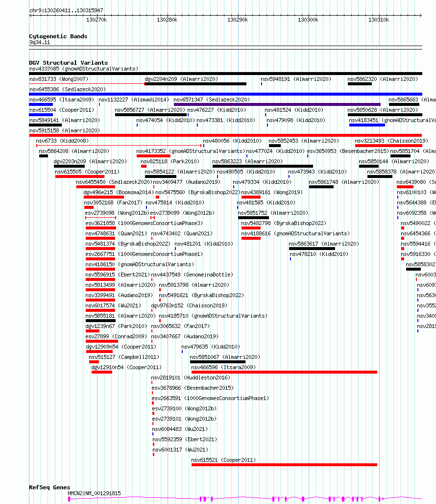
Task: Select dgv2204n209 (Almarri2020) variant label
Action: coord(181,79)
